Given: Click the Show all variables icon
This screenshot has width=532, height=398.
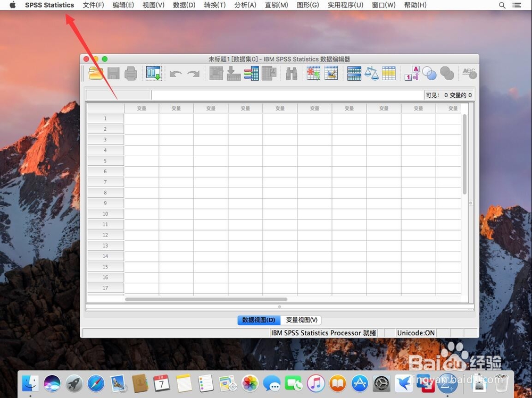Looking at the screenshot, I should (x=447, y=73).
